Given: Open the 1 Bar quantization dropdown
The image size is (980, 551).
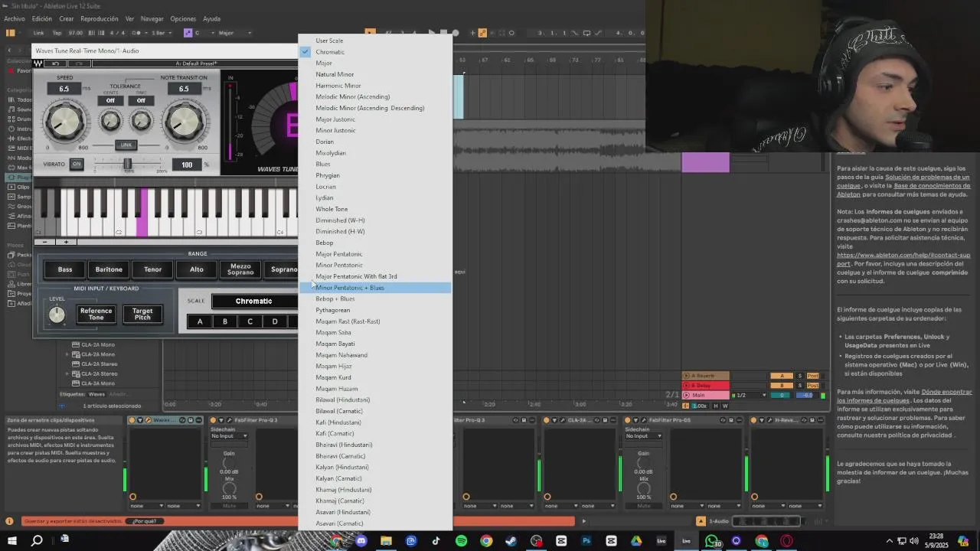Looking at the screenshot, I should pyautogui.click(x=162, y=33).
